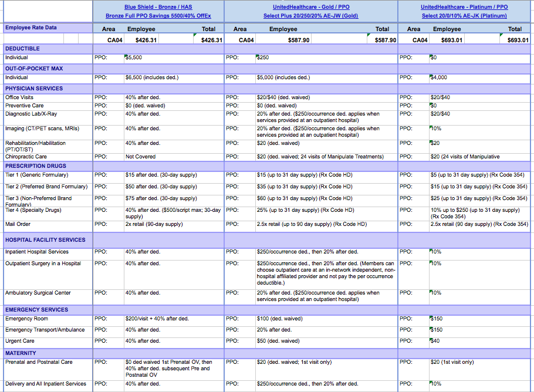Select the EMERGENCY SERVICES section header

[48, 310]
